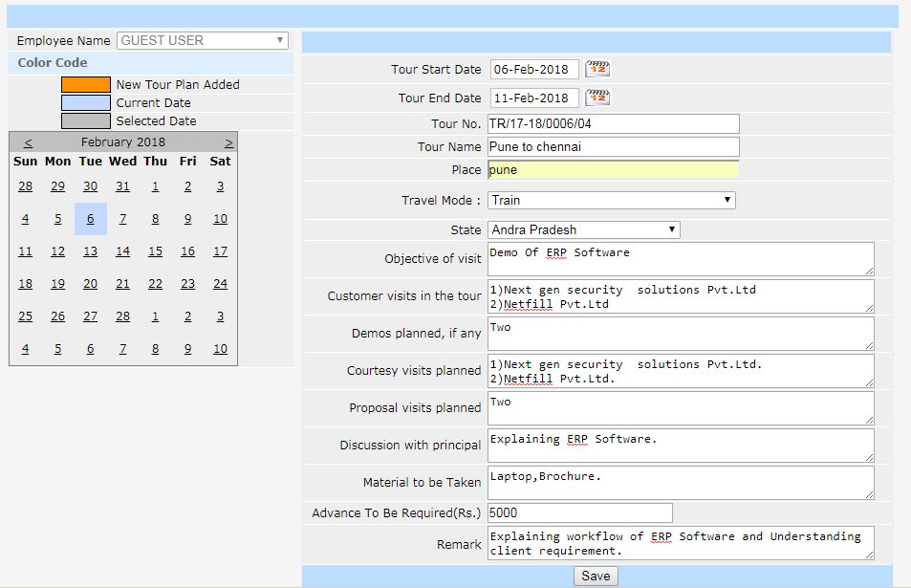Select February 14 in the calendar
The width and height of the screenshot is (911, 588).
pyautogui.click(x=122, y=251)
